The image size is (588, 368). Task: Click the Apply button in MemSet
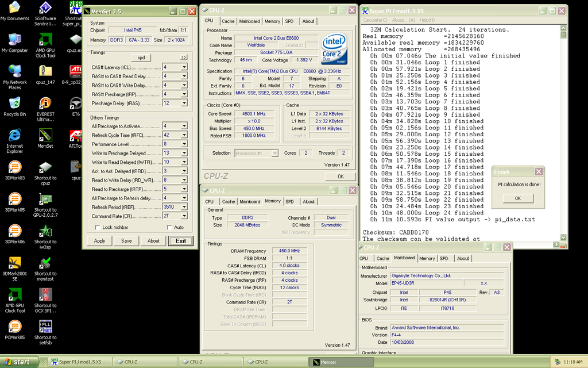100,241
